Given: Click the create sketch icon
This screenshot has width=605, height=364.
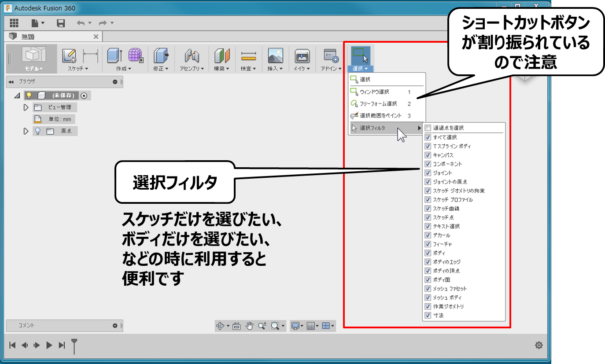Looking at the screenshot, I should (70, 55).
